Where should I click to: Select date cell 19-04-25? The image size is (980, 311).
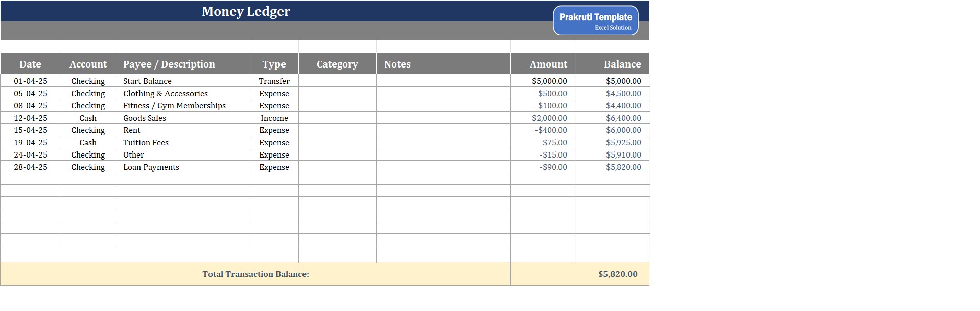coord(31,142)
